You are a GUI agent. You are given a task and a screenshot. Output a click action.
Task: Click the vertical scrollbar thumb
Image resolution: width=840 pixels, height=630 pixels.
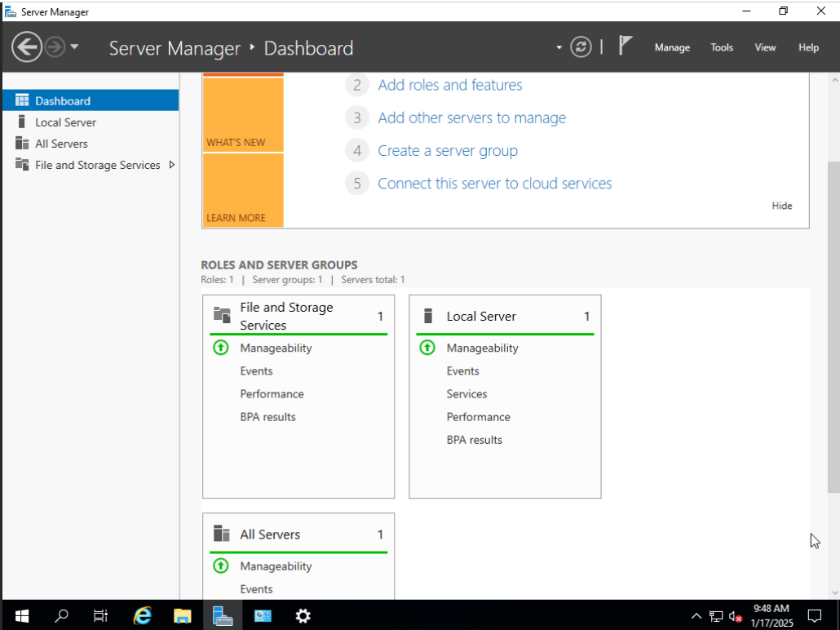(x=833, y=327)
